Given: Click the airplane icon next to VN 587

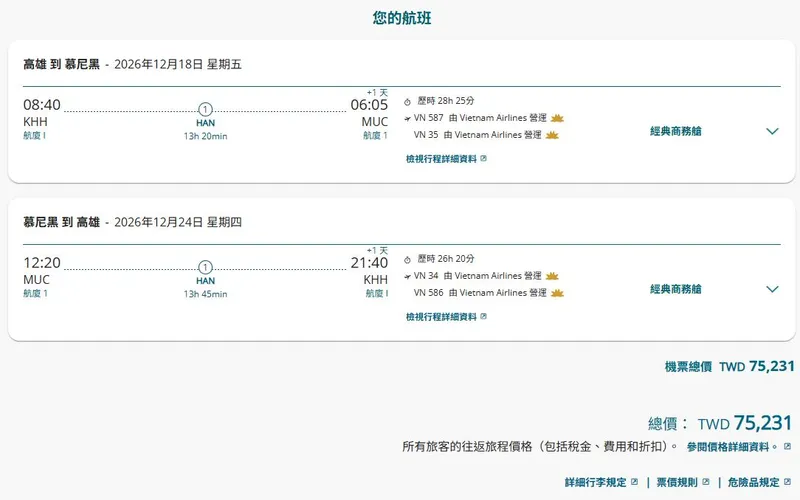Looking at the screenshot, I should point(407,118).
